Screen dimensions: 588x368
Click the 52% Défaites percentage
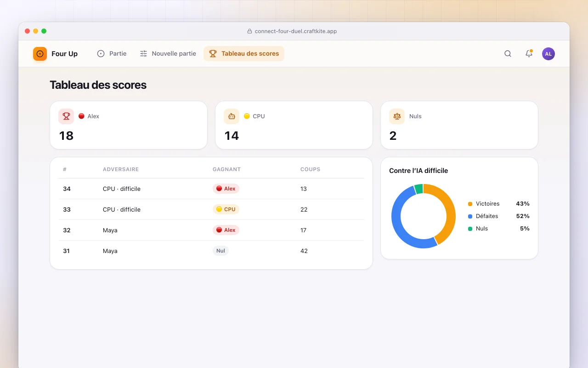click(x=523, y=216)
